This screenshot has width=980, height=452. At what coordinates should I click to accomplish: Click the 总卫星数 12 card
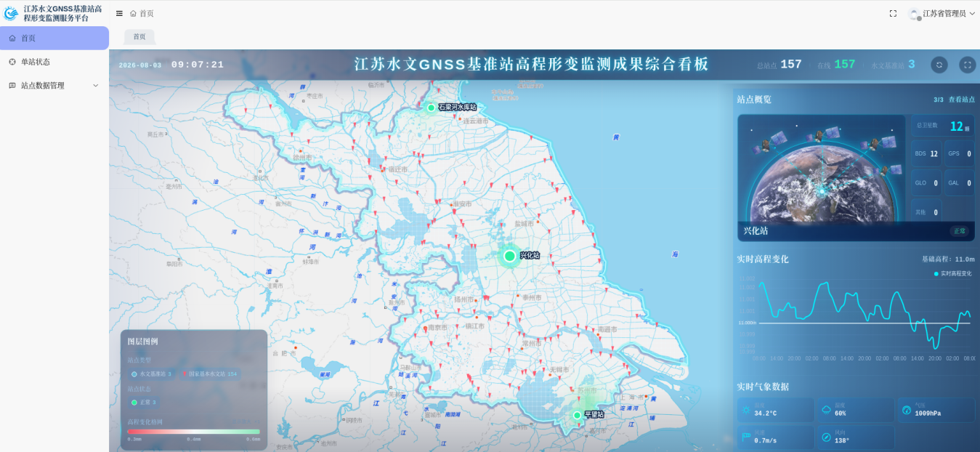click(942, 126)
